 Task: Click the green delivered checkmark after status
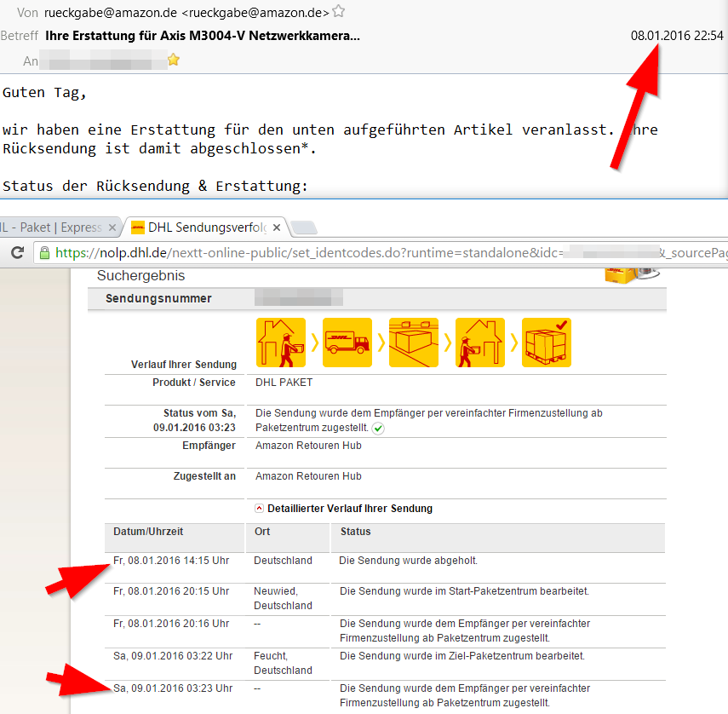click(x=378, y=429)
